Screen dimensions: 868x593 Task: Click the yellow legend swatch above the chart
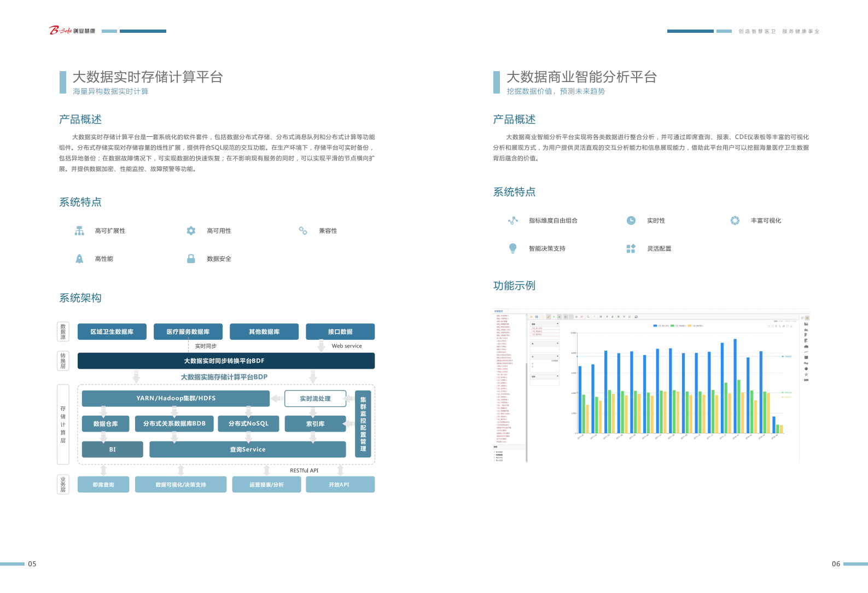690,325
